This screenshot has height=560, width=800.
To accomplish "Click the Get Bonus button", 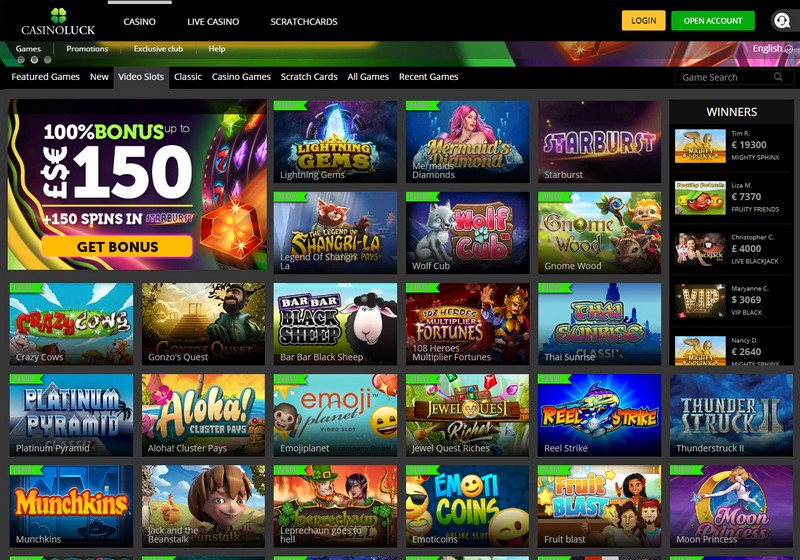I will 117,247.
